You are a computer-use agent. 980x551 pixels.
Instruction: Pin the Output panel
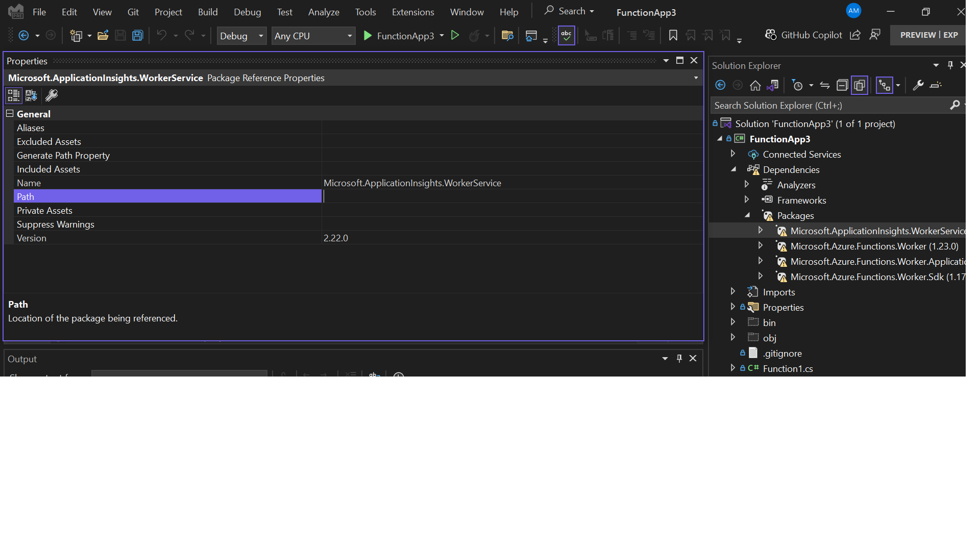click(679, 359)
